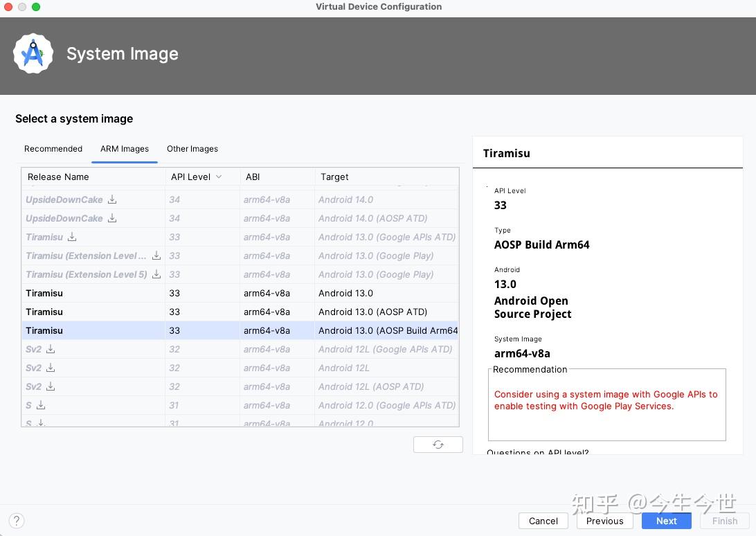Sort the list using the API Level arrow

pyautogui.click(x=219, y=177)
